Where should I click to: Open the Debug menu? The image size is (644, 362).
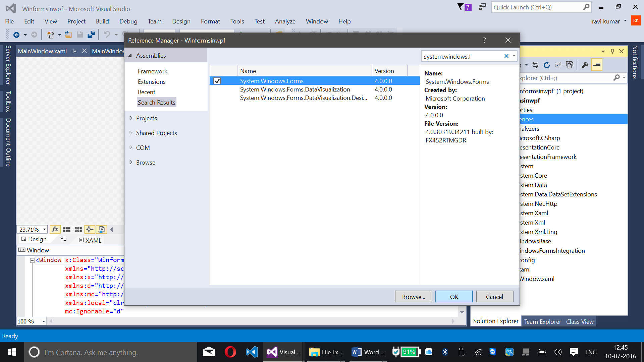[x=128, y=21]
